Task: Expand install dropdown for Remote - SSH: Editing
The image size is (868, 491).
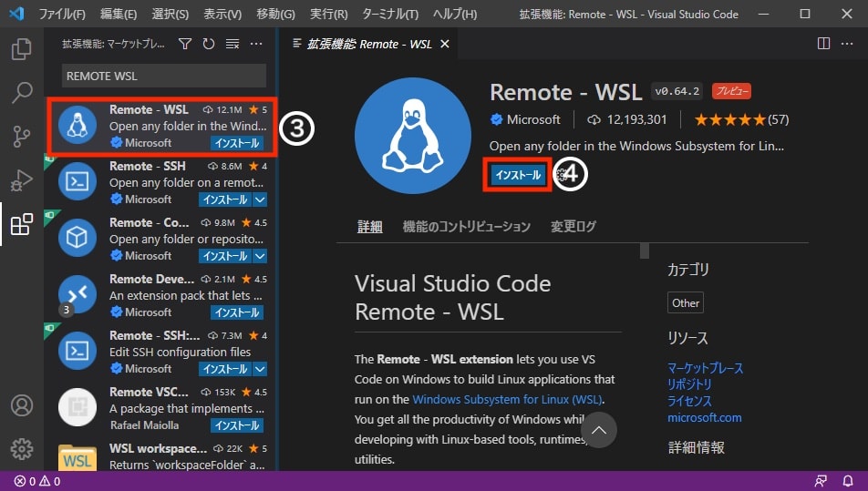Action: click(260, 368)
